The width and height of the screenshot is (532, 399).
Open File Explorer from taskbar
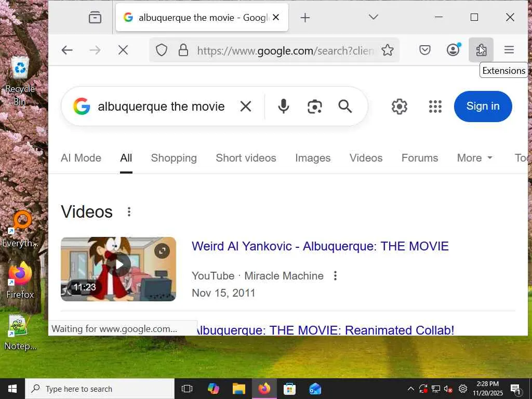pos(239,389)
